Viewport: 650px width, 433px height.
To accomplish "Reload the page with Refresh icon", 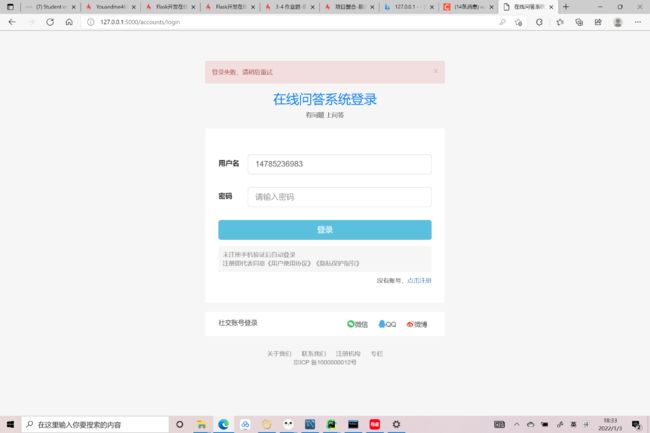I will coord(50,22).
